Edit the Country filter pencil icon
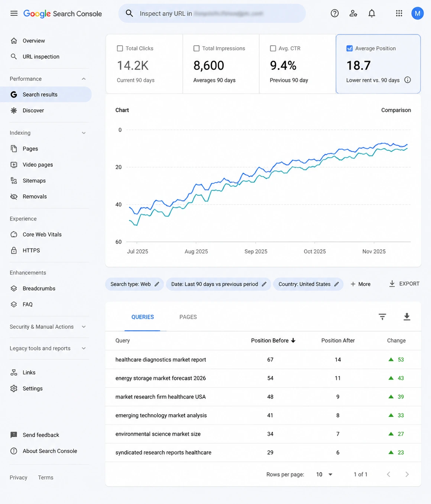 (337, 284)
